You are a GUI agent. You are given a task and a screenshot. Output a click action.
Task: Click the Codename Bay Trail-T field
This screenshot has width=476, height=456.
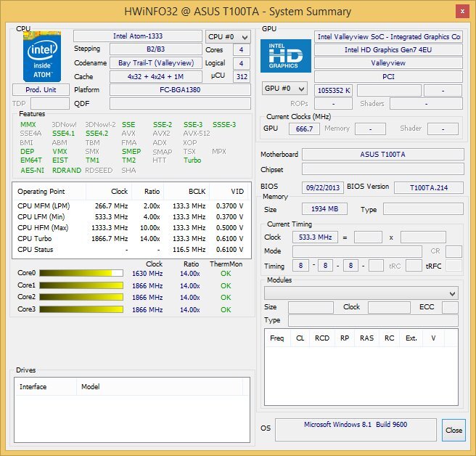[x=156, y=63]
